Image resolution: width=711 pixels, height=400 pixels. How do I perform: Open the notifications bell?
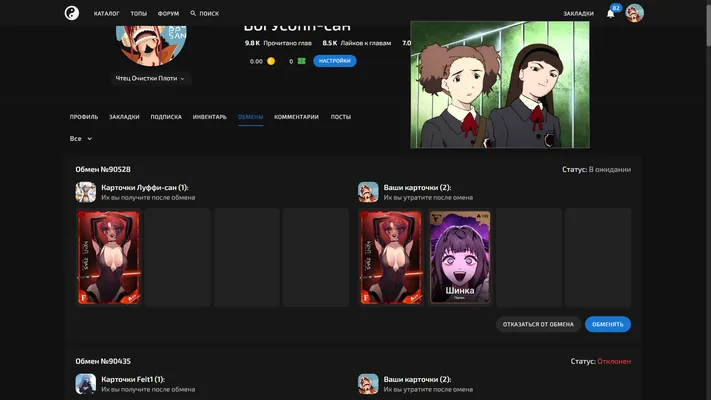pos(610,14)
